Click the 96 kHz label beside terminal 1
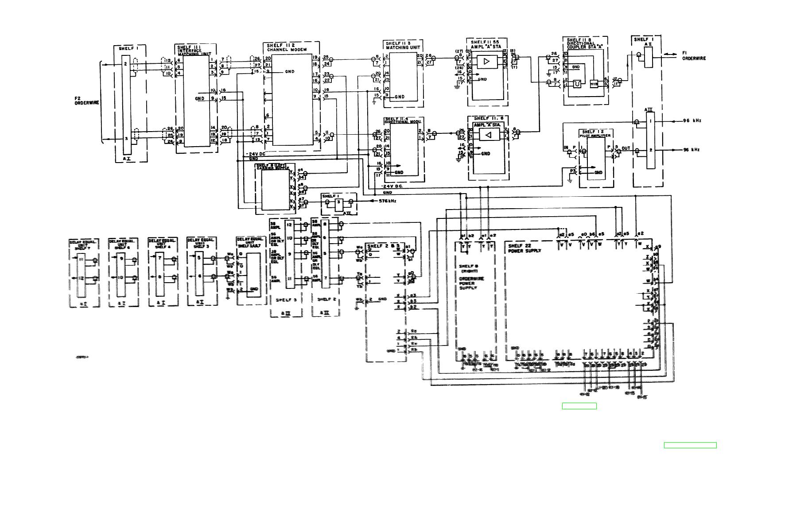 (x=691, y=121)
